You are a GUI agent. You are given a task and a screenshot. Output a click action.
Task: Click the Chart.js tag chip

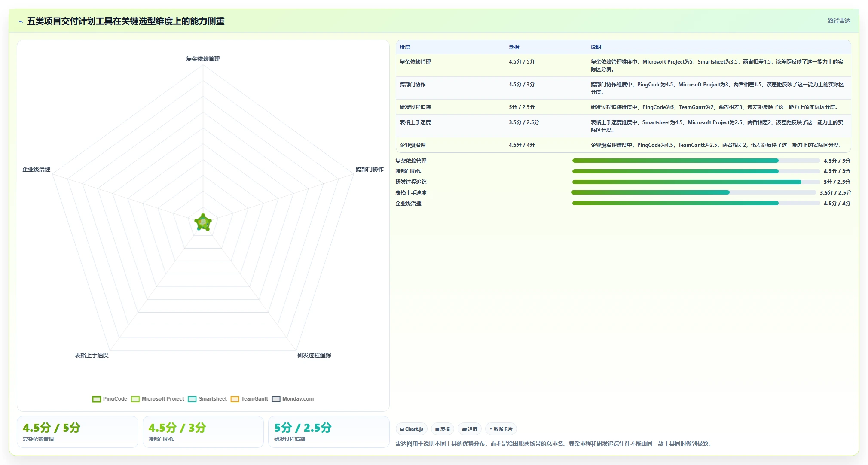click(412, 429)
